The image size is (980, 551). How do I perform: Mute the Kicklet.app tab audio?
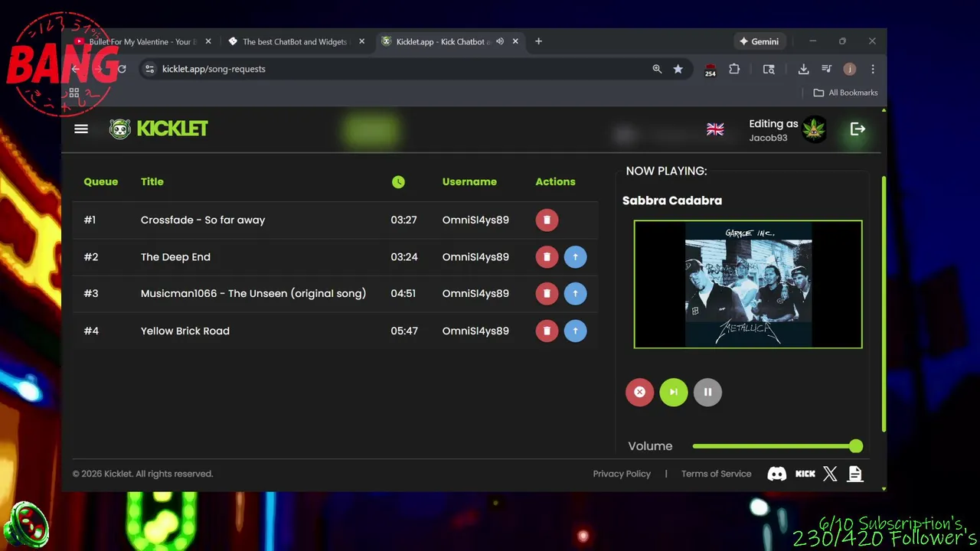500,41
